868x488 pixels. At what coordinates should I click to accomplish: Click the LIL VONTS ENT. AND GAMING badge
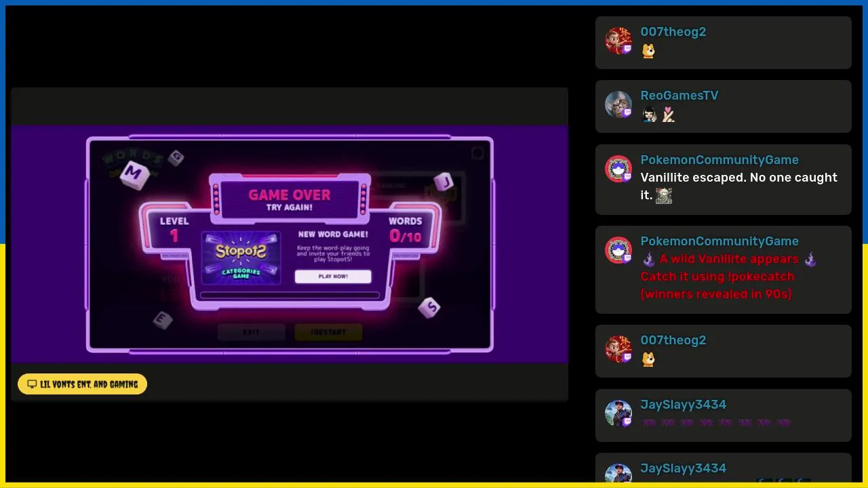[x=82, y=384]
